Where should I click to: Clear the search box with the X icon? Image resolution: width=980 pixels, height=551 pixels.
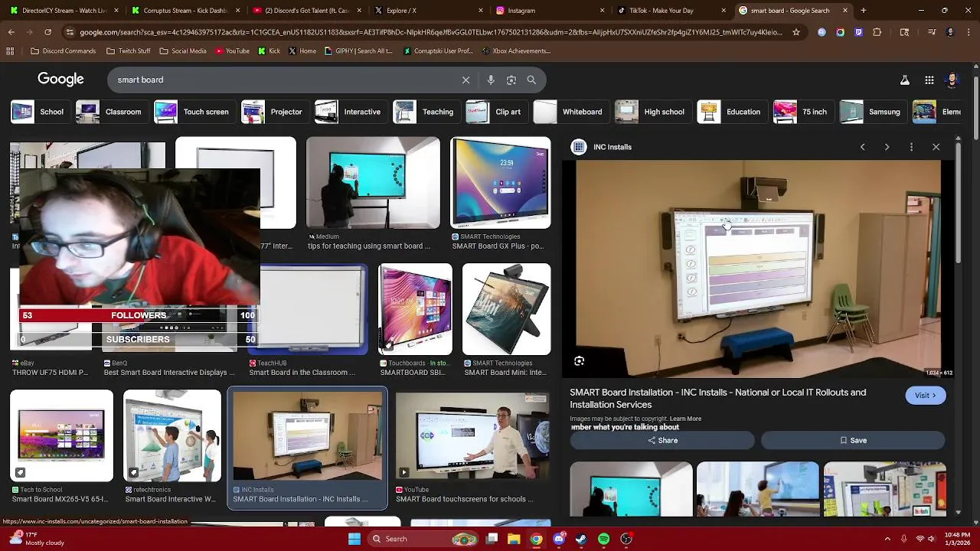coord(465,80)
